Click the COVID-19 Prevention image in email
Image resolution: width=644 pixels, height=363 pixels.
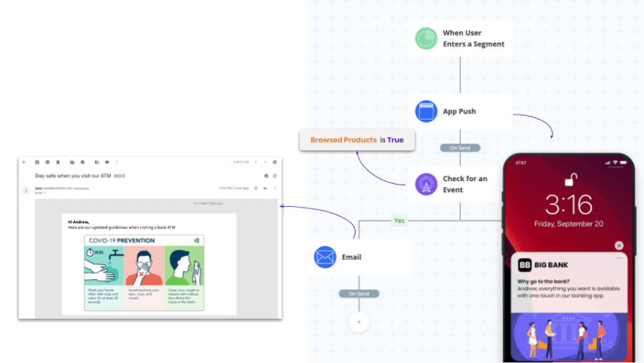tap(144, 273)
